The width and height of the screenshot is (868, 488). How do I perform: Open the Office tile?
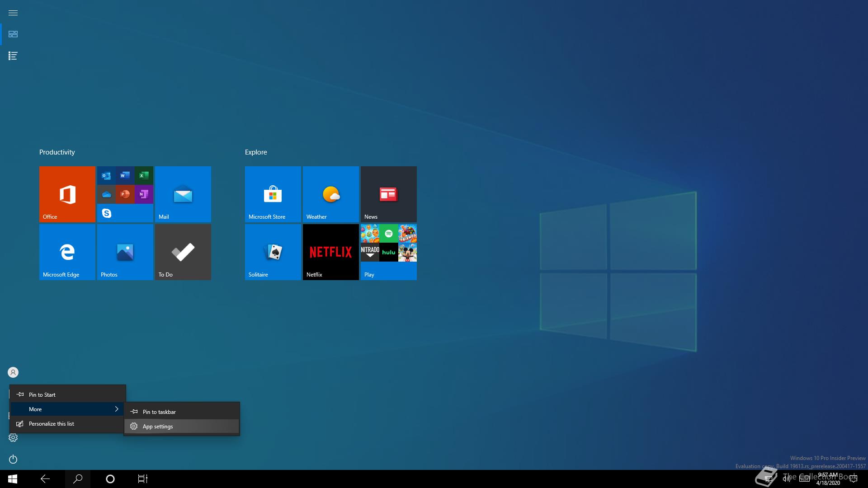67,194
